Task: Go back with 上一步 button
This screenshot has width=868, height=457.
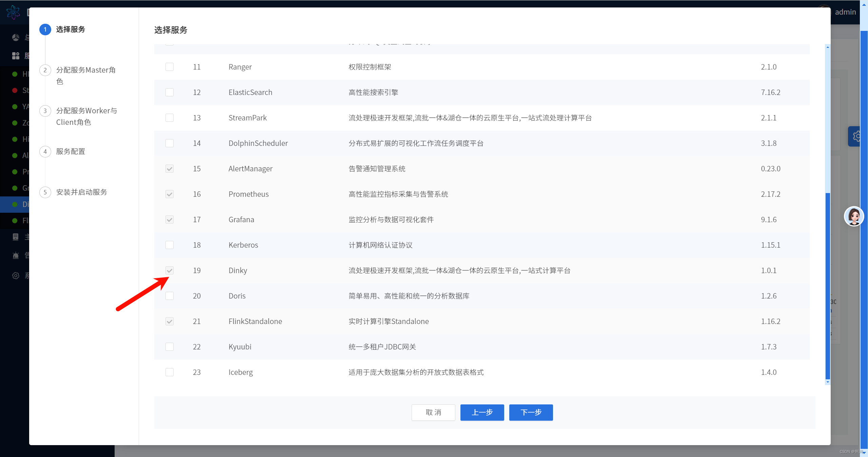Action: coord(482,413)
